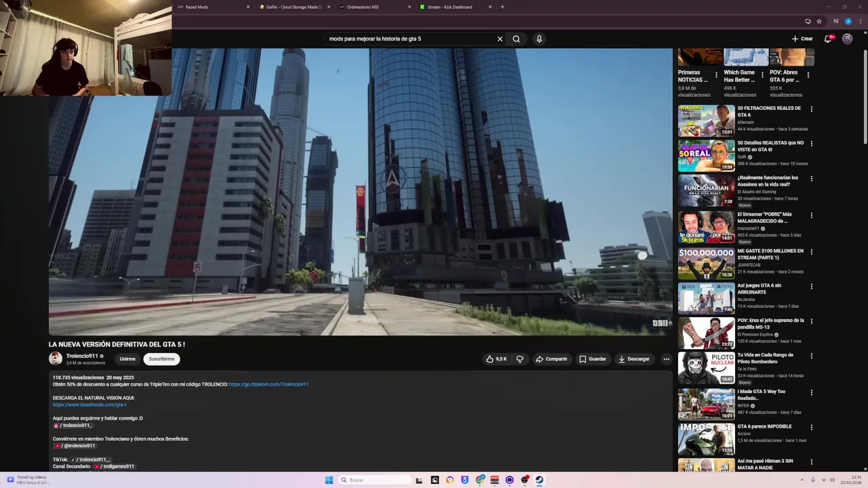
Task: Click the main video player area
Action: (x=360, y=192)
